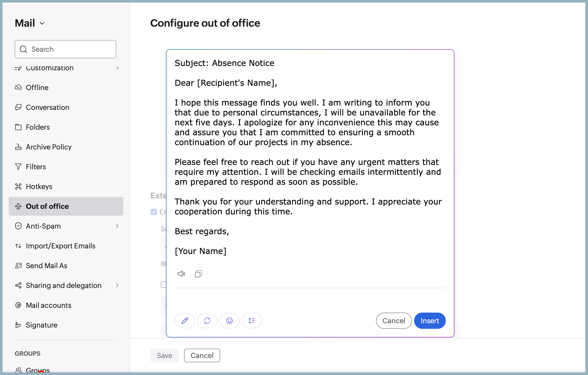The image size is (588, 375).
Task: Click the Filters funnel icon
Action: pyautogui.click(x=18, y=167)
